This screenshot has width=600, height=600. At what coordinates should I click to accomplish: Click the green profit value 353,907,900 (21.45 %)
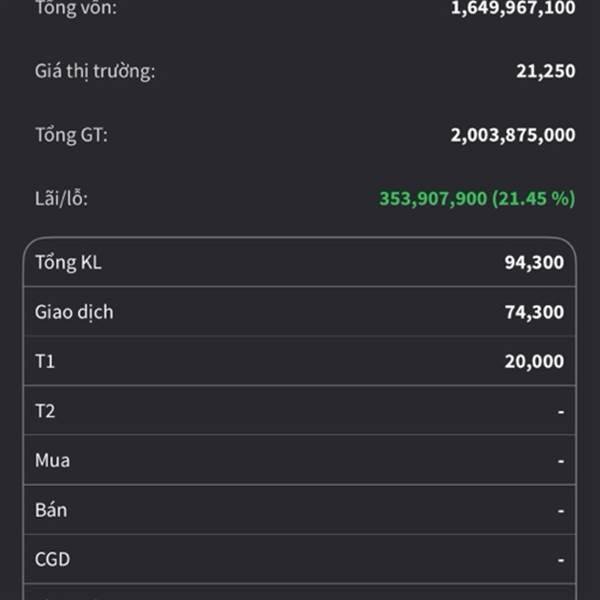[x=477, y=198]
